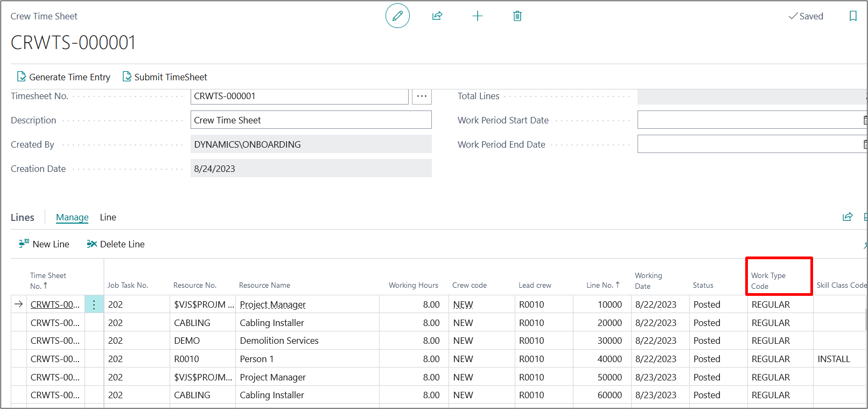Click the Crew code column header

(x=470, y=285)
